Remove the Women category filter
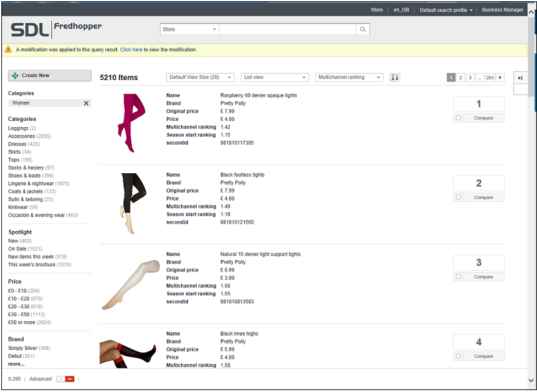The height and width of the screenshot is (392, 537). coord(86,103)
